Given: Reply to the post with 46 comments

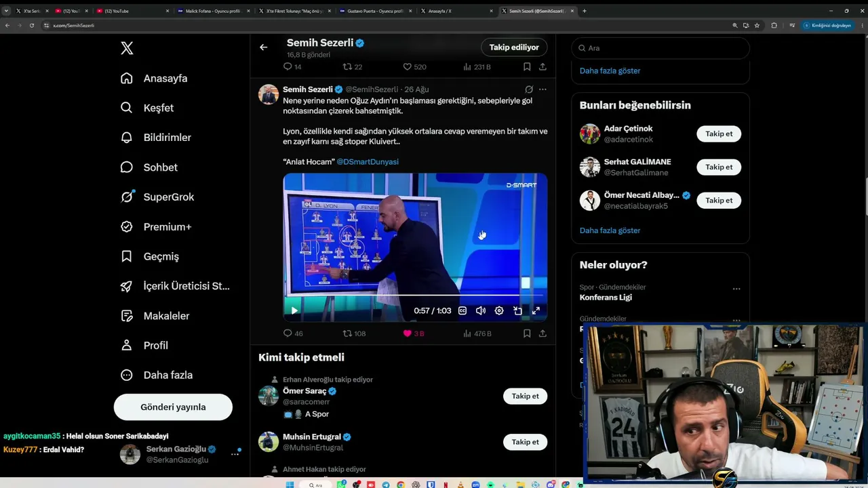Looking at the screenshot, I should point(293,333).
